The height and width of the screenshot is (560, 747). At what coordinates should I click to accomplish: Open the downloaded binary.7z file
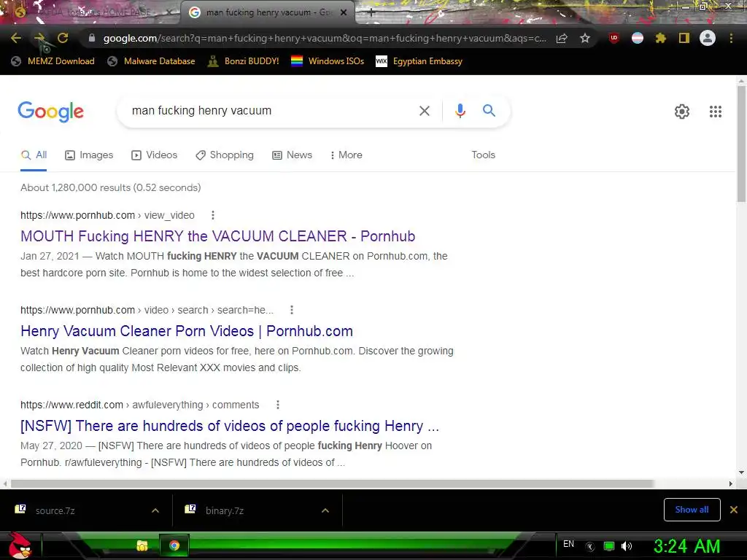point(225,510)
